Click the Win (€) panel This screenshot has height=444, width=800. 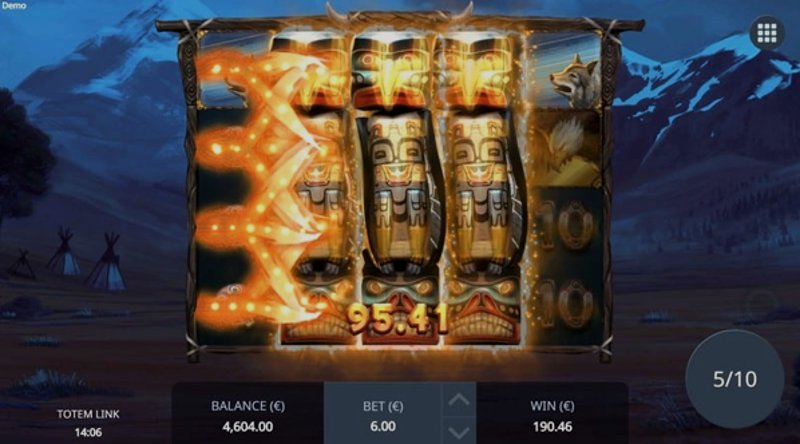click(x=552, y=416)
